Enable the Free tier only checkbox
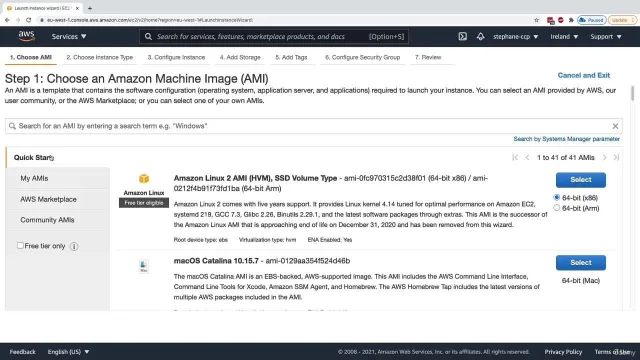This screenshot has width=640, height=360. pyautogui.click(x=20, y=245)
